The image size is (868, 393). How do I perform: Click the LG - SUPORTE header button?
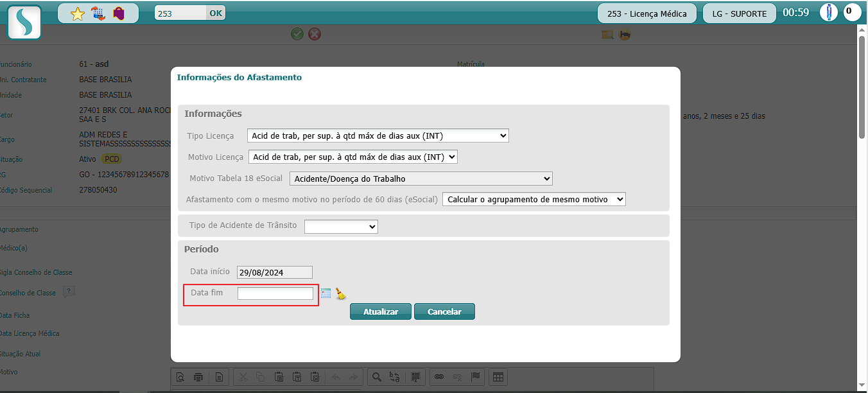click(740, 13)
